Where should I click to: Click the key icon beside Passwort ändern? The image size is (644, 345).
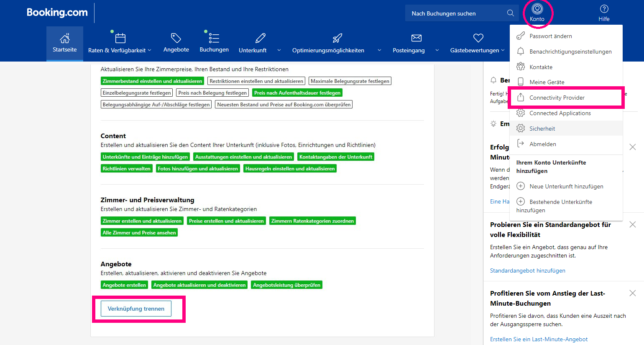pyautogui.click(x=521, y=36)
